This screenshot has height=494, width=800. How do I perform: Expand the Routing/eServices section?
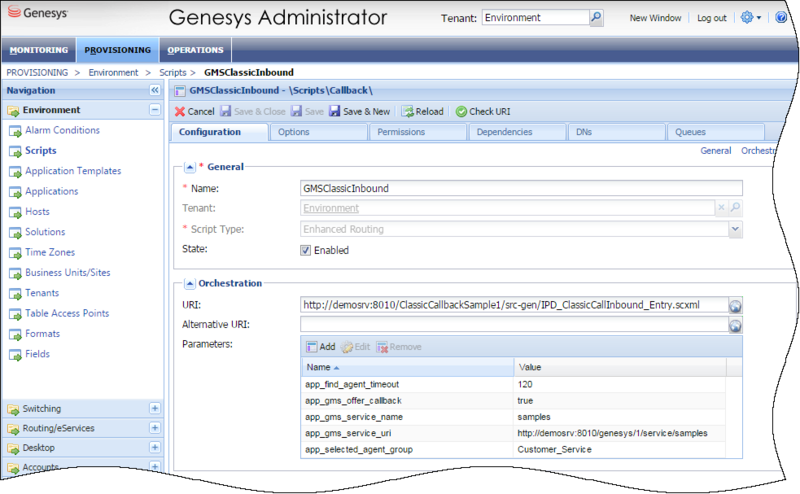pyautogui.click(x=155, y=428)
